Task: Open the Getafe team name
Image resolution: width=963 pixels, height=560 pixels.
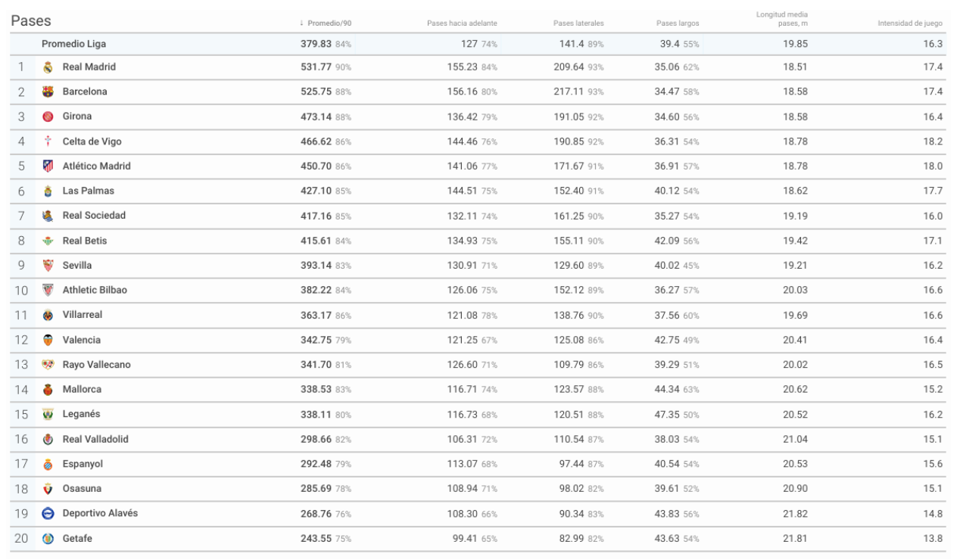Action: pos(78,538)
